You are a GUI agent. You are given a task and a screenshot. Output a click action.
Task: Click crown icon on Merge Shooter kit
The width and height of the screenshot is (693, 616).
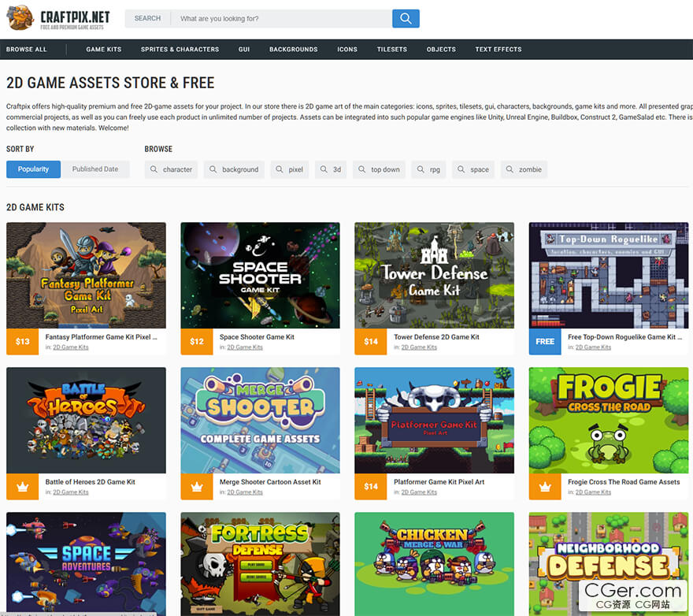197,486
